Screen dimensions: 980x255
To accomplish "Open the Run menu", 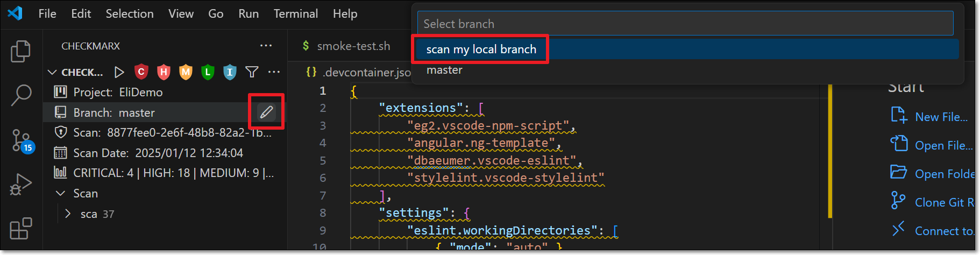I will (248, 13).
